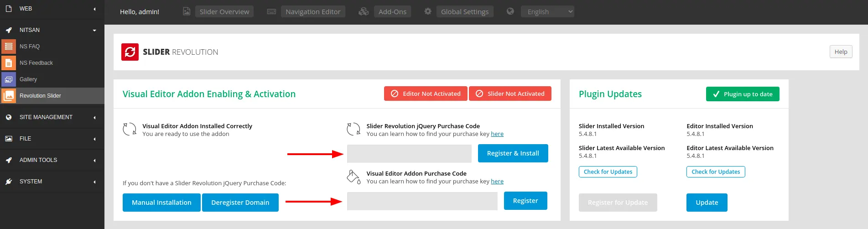Expand the WEB menu group
This screenshot has height=229, width=868.
point(94,9)
